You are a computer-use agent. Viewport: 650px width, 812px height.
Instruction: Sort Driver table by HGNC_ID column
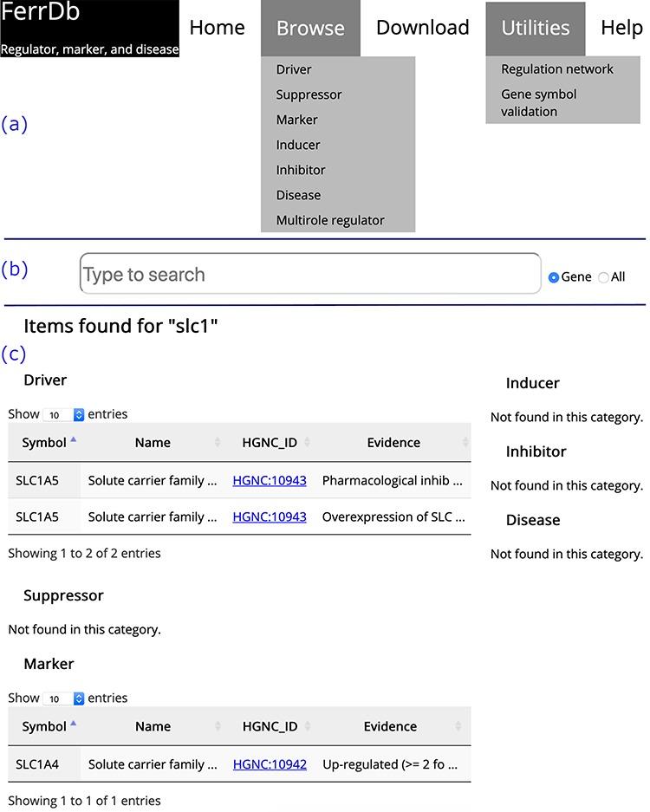(x=270, y=442)
